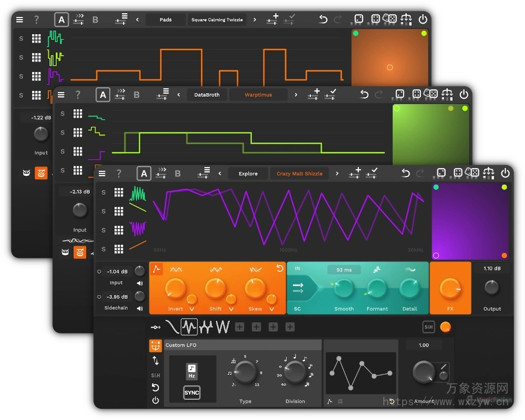Open the Skew knob's dropdown chevron
The width and height of the screenshot is (525, 420).
coord(272,310)
